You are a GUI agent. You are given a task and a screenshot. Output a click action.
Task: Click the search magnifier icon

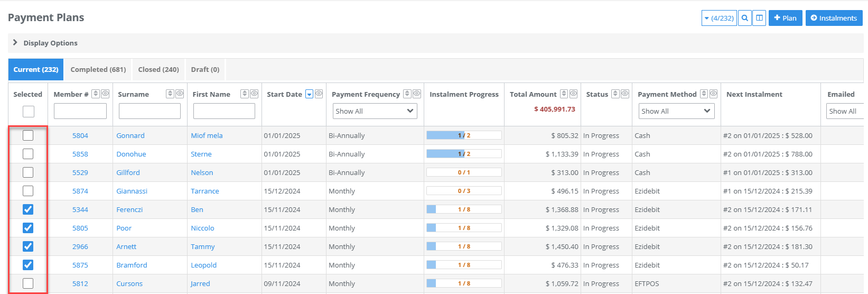[744, 18]
